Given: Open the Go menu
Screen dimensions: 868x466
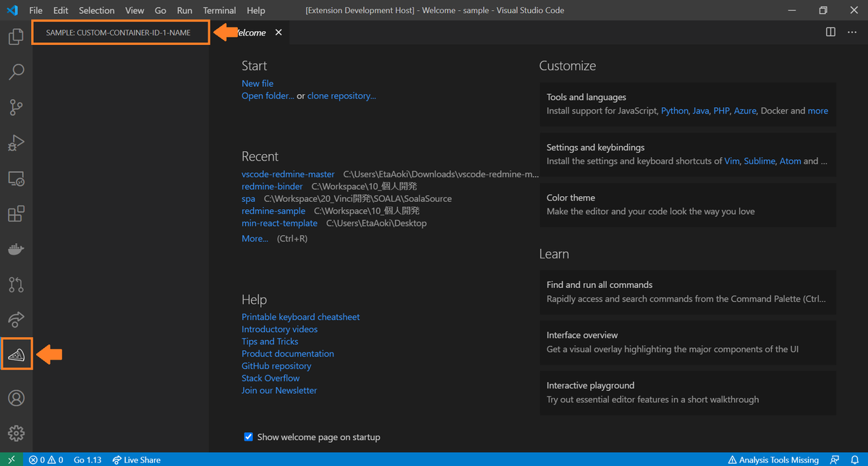Looking at the screenshot, I should point(161,10).
